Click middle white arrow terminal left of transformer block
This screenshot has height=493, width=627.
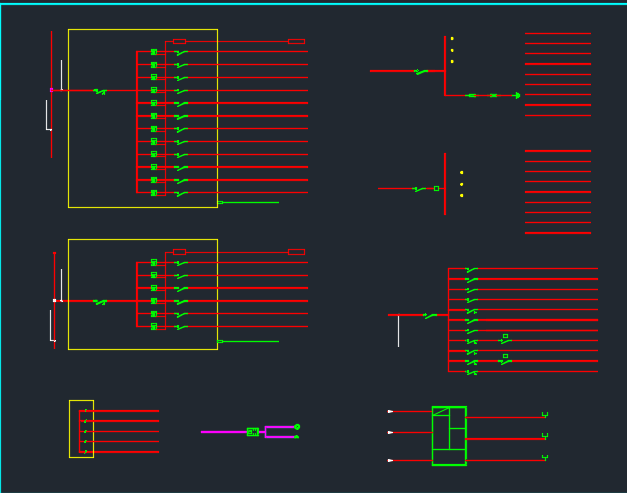pos(390,433)
